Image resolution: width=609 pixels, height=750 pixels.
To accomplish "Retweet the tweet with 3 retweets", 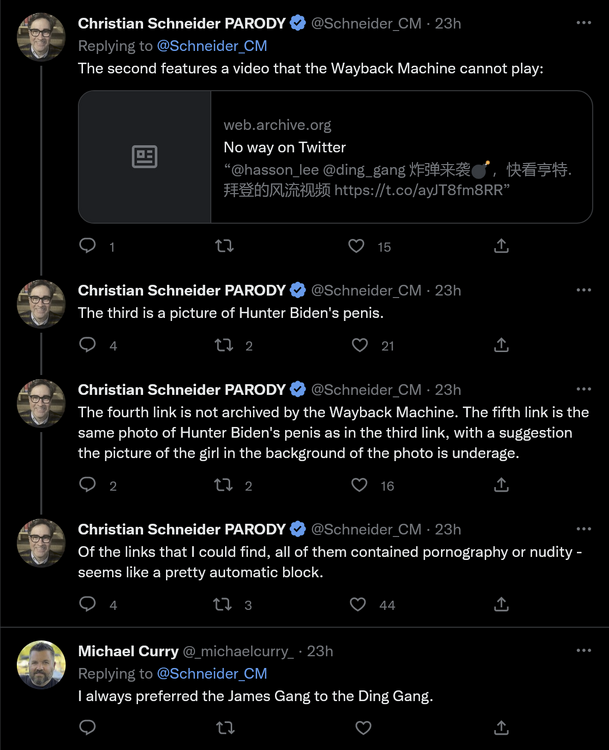I will (x=226, y=604).
